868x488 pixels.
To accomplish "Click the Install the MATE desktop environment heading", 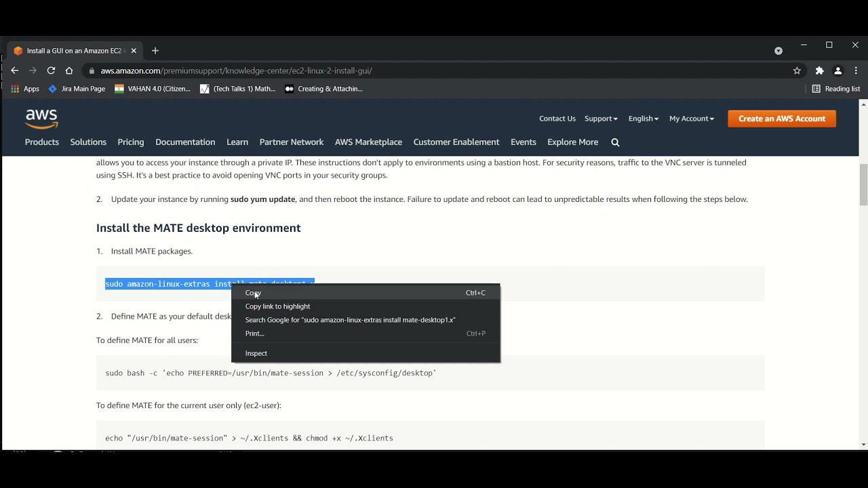I will [198, 228].
